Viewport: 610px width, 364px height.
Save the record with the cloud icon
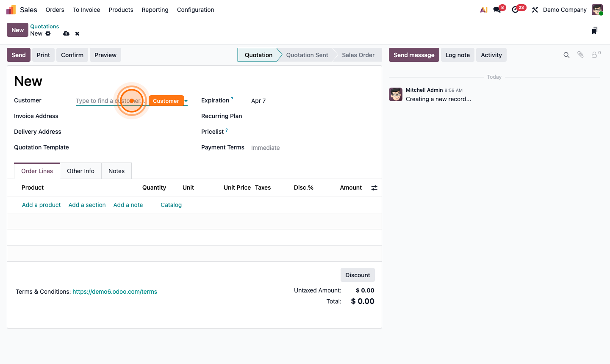point(66,33)
